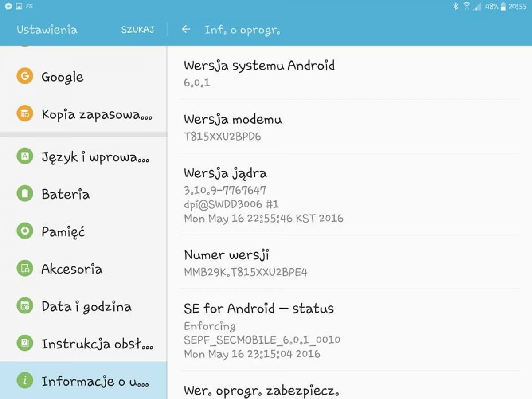Tap the Pamięć storage icon
Image resolution: width=532 pixels, height=399 pixels.
pos(25,231)
